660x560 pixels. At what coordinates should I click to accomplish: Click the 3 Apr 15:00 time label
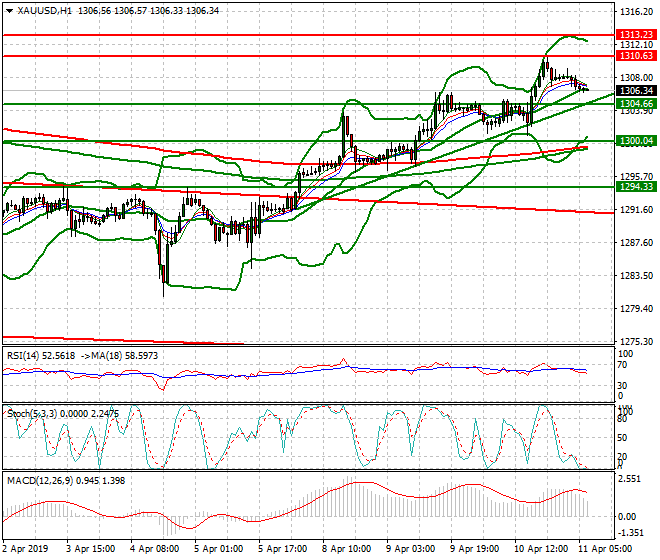[90, 549]
